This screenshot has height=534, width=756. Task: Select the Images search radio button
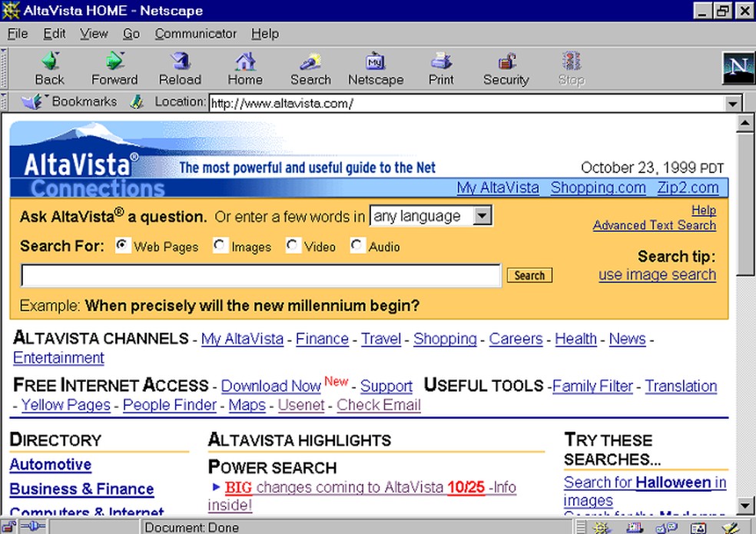click(x=220, y=244)
